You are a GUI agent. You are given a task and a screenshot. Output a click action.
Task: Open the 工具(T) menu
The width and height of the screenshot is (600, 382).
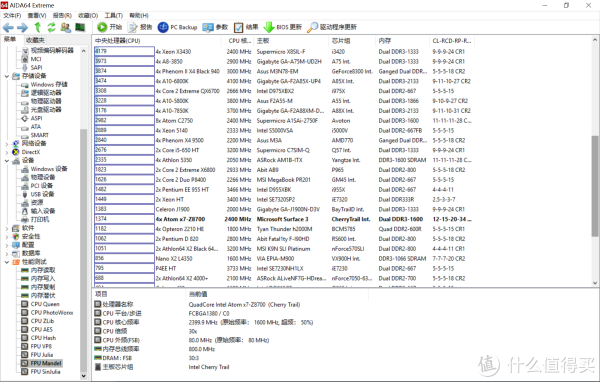pos(114,15)
